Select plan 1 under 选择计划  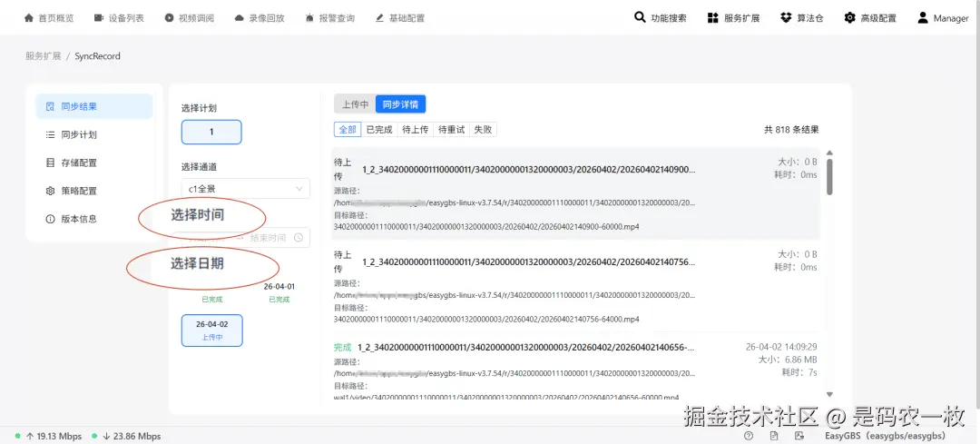[x=211, y=132]
